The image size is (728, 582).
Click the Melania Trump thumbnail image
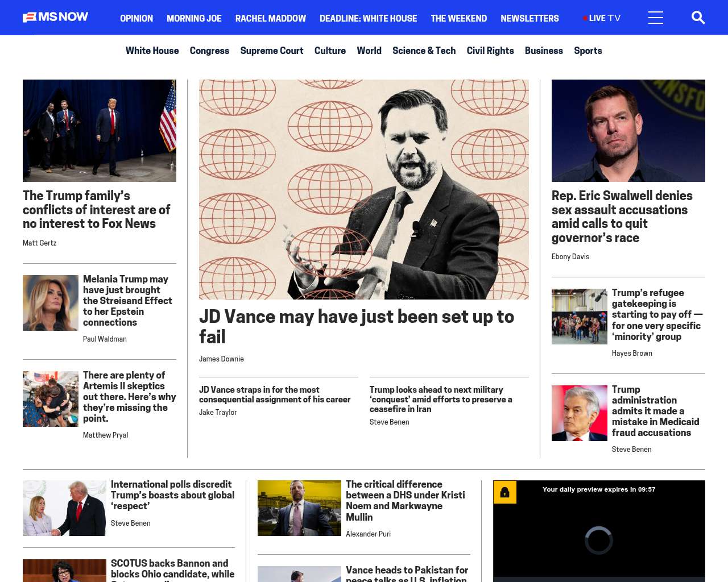point(51,303)
